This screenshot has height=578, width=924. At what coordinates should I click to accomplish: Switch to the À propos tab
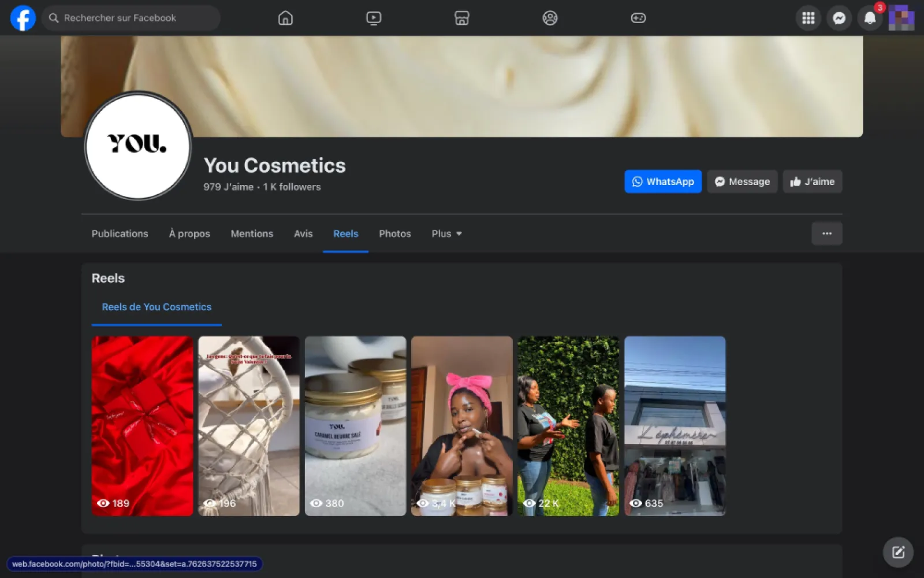tap(189, 234)
